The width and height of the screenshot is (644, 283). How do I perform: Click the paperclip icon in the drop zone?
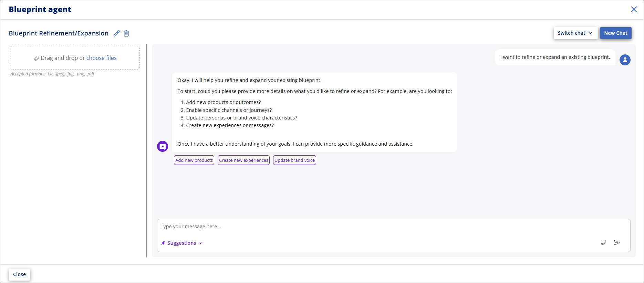37,58
